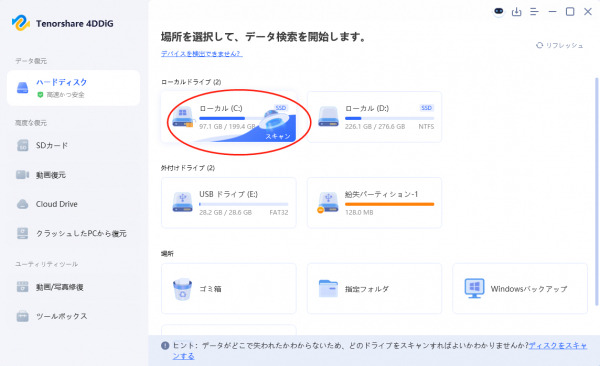Screen dimensions: 600x366
Task: Click the download/import icon in title bar
Action: click(517, 12)
